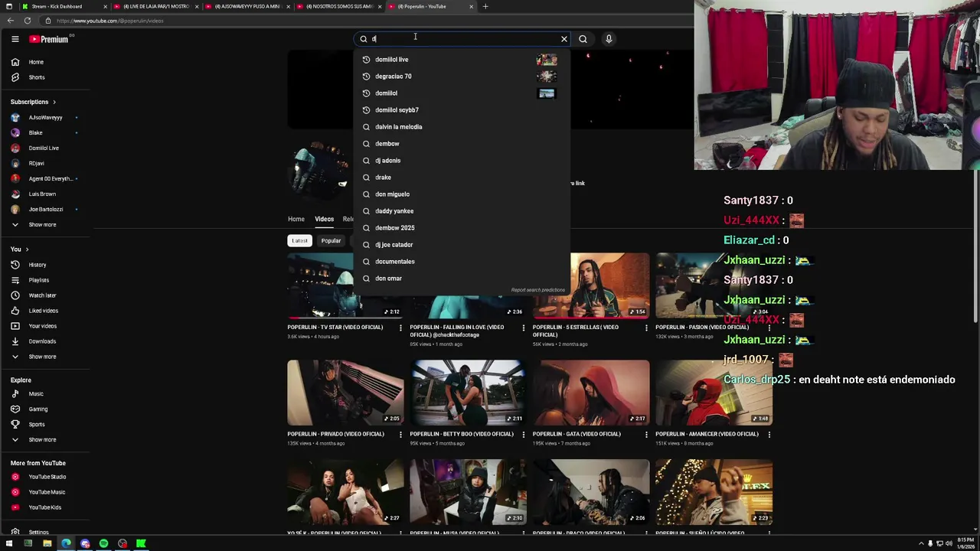Image resolution: width=980 pixels, height=551 pixels.
Task: Open the channel Home tab
Action: click(x=296, y=219)
